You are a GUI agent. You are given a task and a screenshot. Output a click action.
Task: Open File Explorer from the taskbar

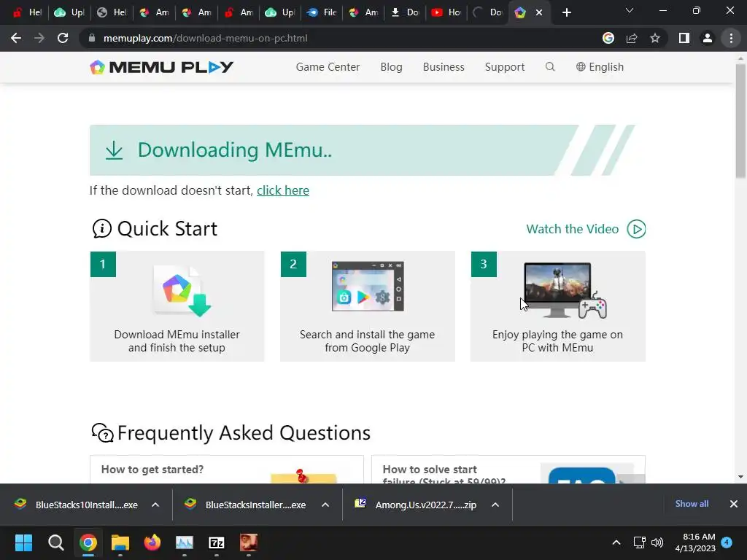point(120,542)
